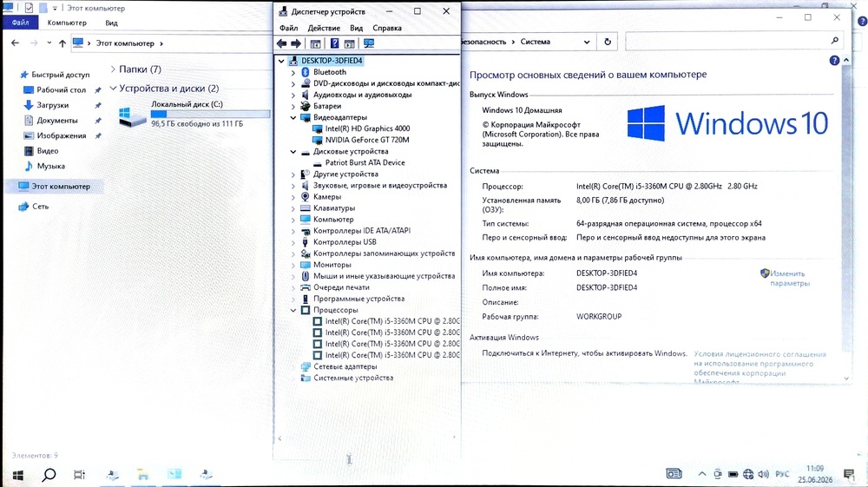Click the Scan for hardware changes monitor icon

(x=369, y=43)
